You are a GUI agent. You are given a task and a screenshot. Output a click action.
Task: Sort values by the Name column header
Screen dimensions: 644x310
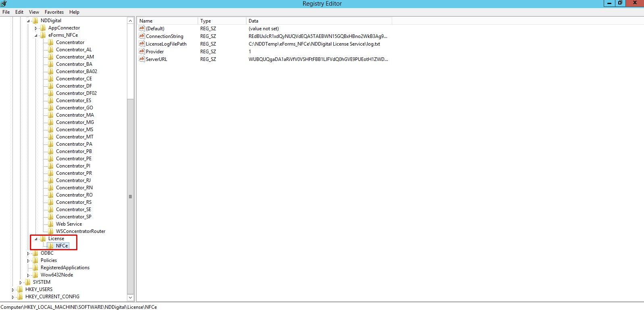coord(167,21)
